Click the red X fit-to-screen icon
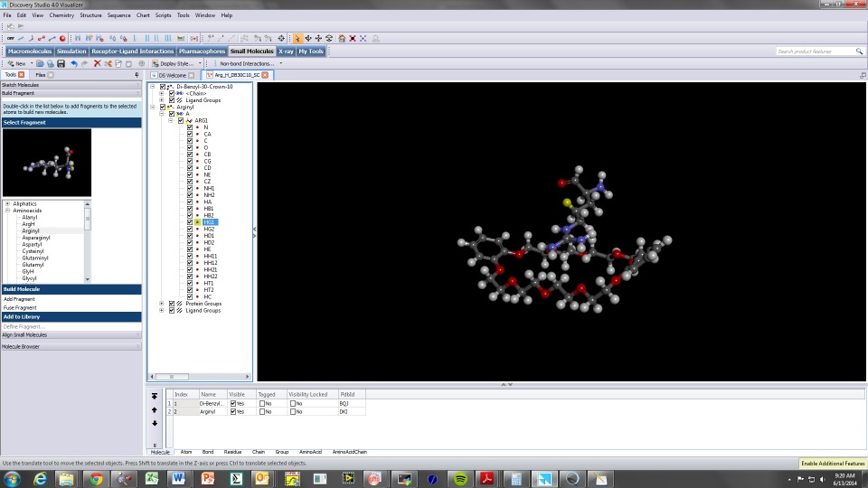This screenshot has width=868, height=488. (x=353, y=38)
